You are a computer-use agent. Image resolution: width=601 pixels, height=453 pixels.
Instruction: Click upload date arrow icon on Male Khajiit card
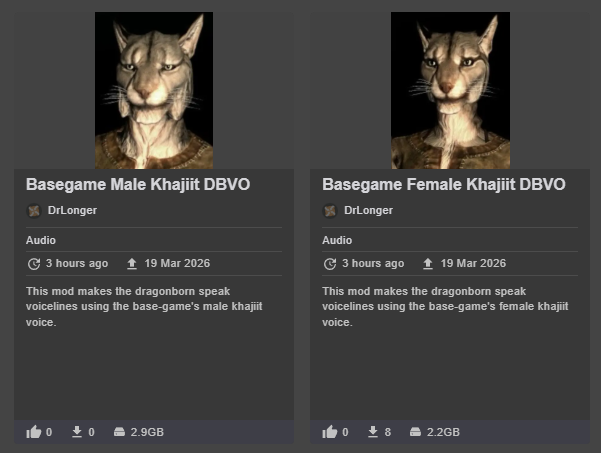(132, 264)
